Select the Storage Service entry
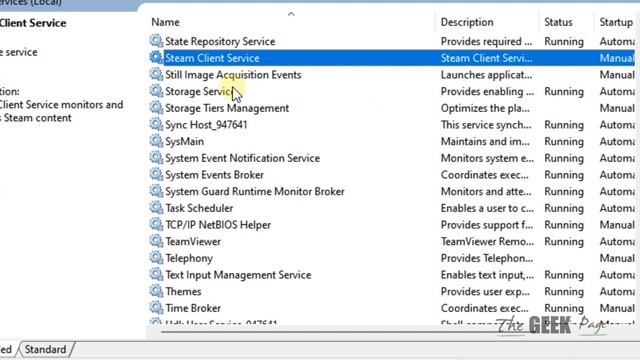The width and height of the screenshot is (640, 360). 199,91
